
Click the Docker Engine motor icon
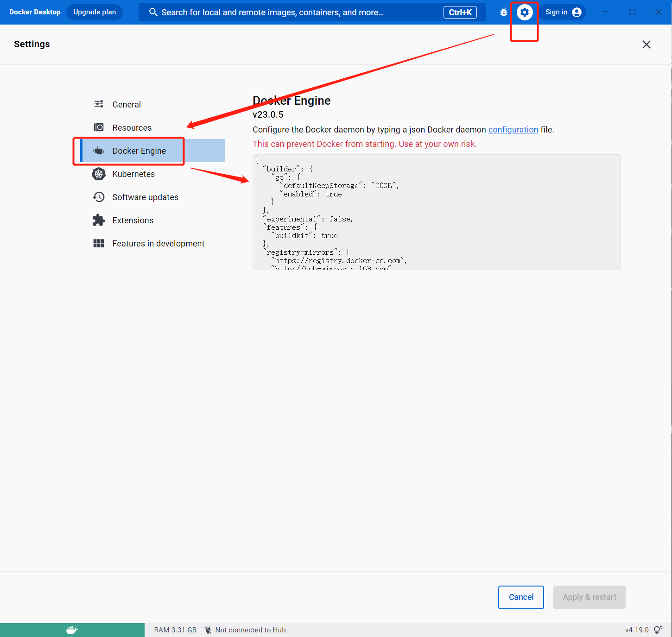point(99,151)
